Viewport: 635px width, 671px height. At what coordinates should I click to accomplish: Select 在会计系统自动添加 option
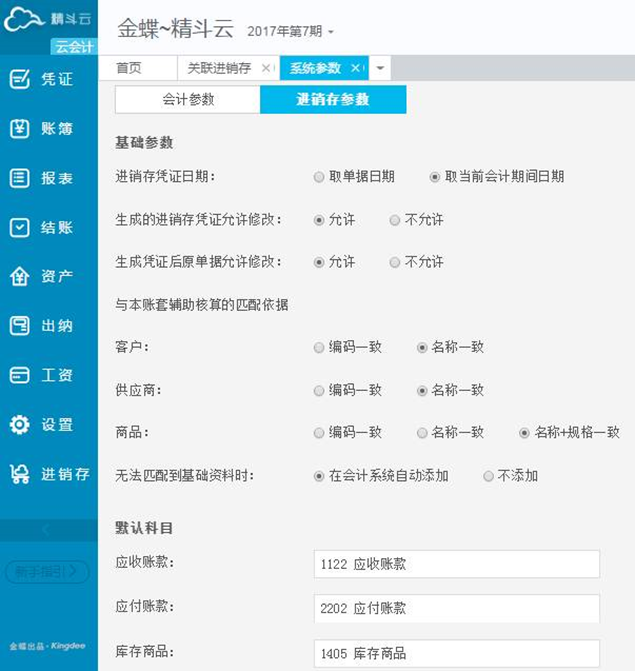(x=319, y=476)
